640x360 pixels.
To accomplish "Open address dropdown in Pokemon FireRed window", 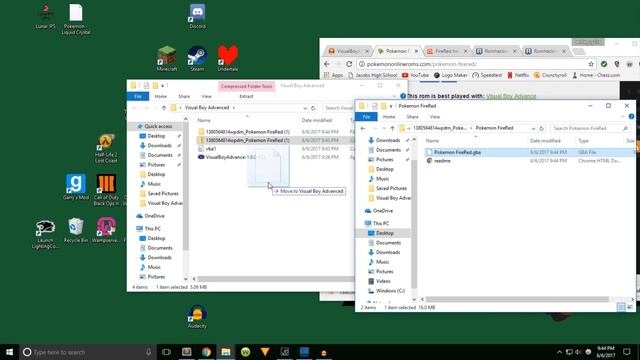I will coord(533,128).
